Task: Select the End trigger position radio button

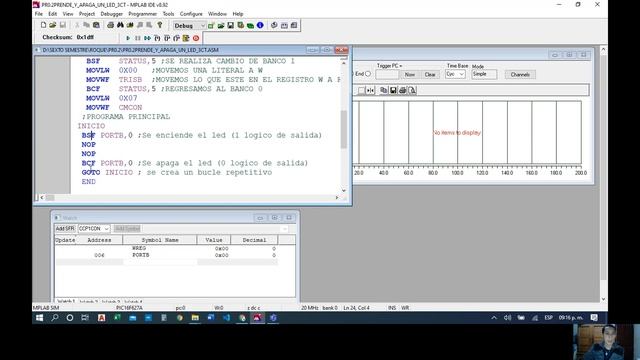Action: 368,74
